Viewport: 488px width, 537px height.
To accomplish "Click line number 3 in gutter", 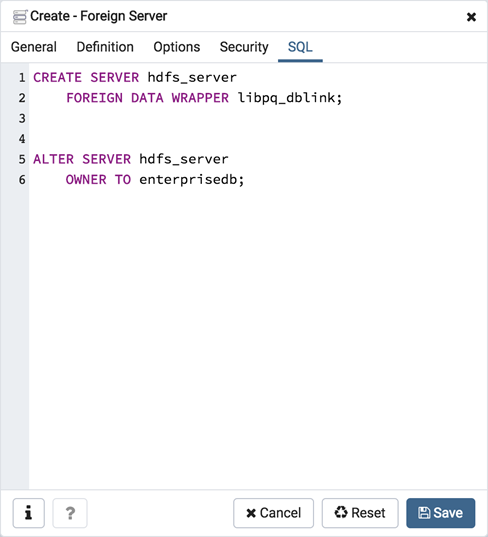I will point(22,118).
